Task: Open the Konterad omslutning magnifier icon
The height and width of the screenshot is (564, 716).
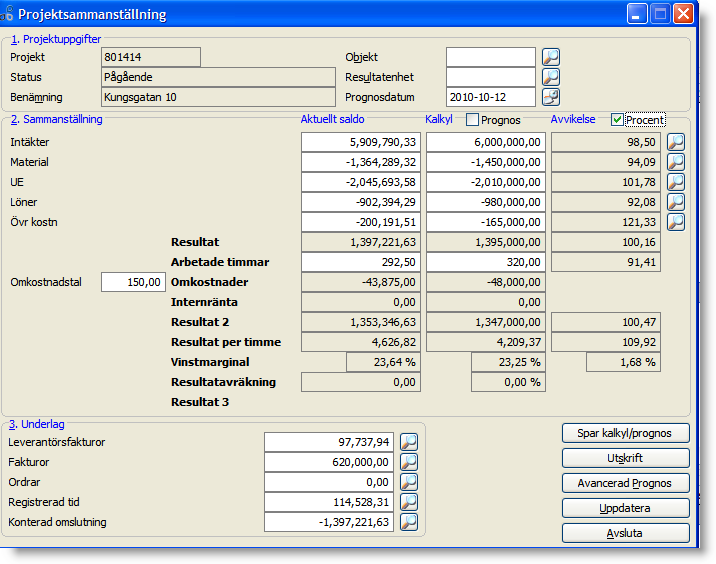Action: 409,522
